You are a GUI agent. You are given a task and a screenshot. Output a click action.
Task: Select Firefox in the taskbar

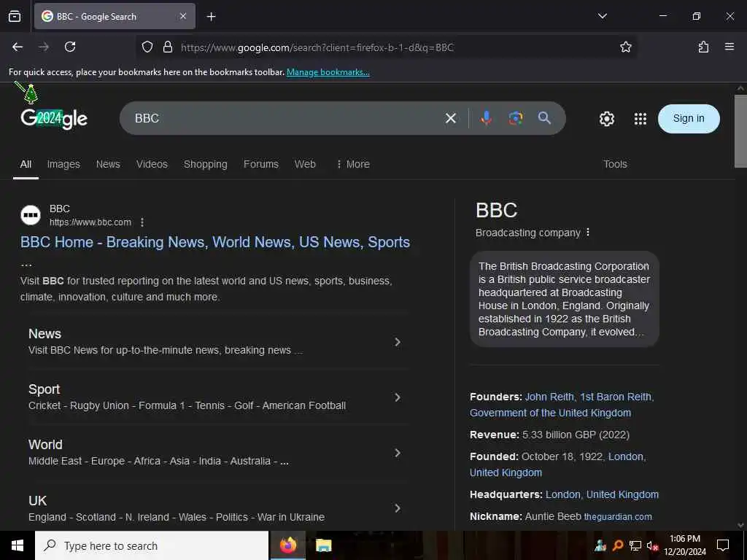[x=287, y=545]
